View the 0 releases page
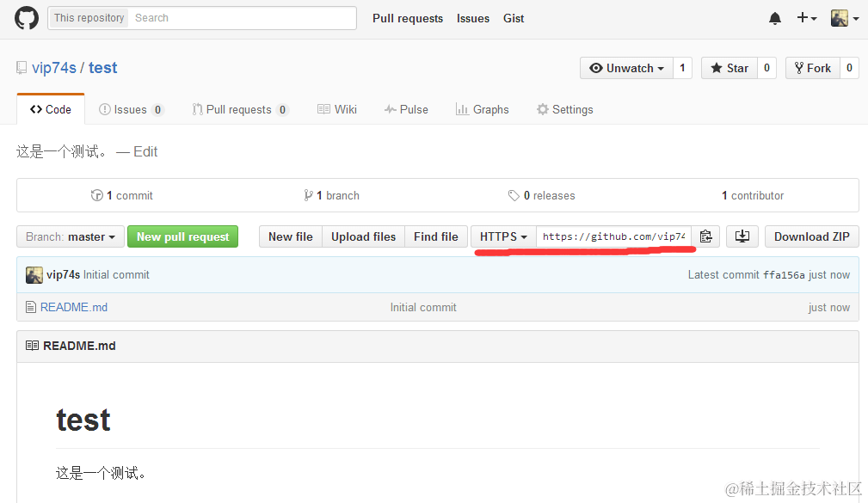The width and height of the screenshot is (868, 503). (541, 195)
